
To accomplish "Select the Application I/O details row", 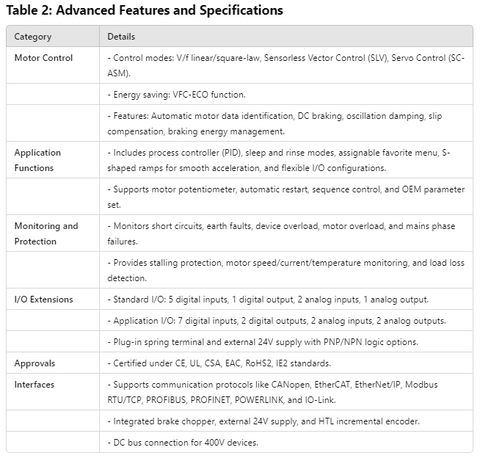I will click(x=286, y=321).
